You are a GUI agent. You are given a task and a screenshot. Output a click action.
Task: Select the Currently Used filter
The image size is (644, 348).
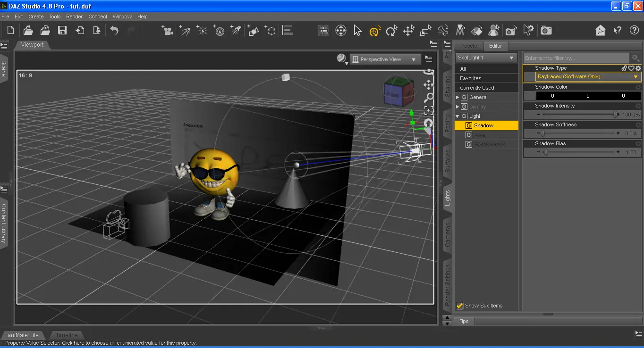coord(477,88)
